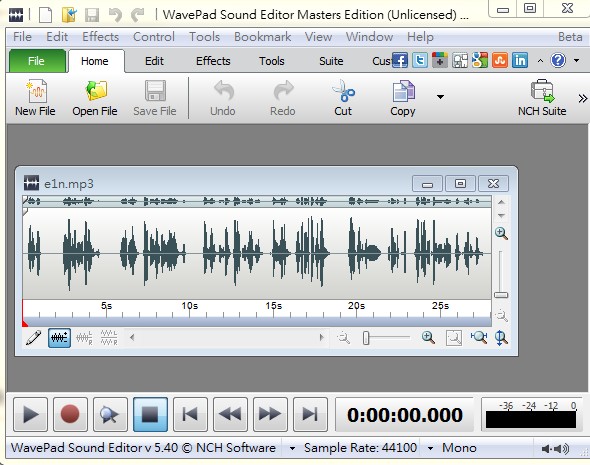Start recording with the red button

click(x=70, y=414)
